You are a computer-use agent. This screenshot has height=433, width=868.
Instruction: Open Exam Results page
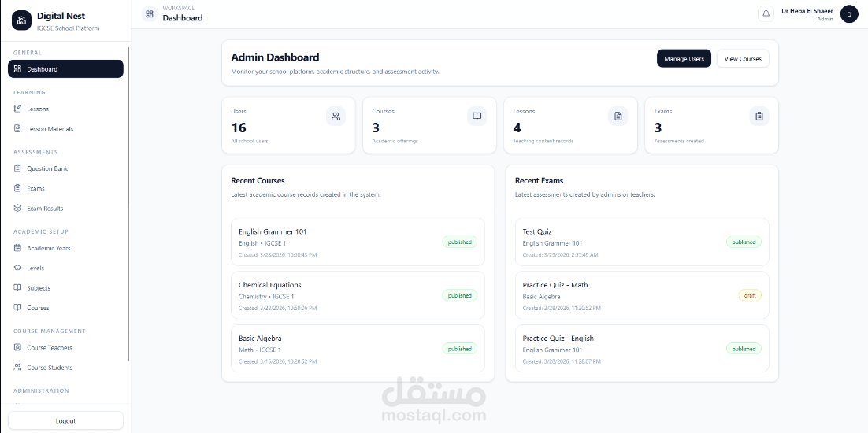(x=65, y=209)
